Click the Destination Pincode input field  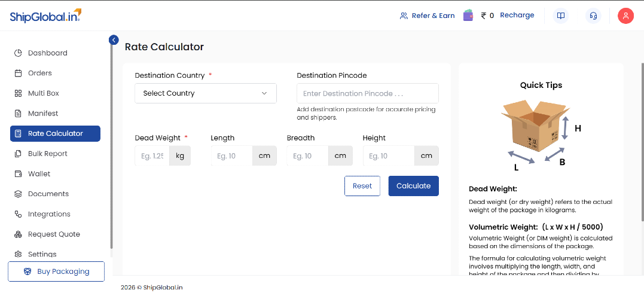click(x=367, y=93)
